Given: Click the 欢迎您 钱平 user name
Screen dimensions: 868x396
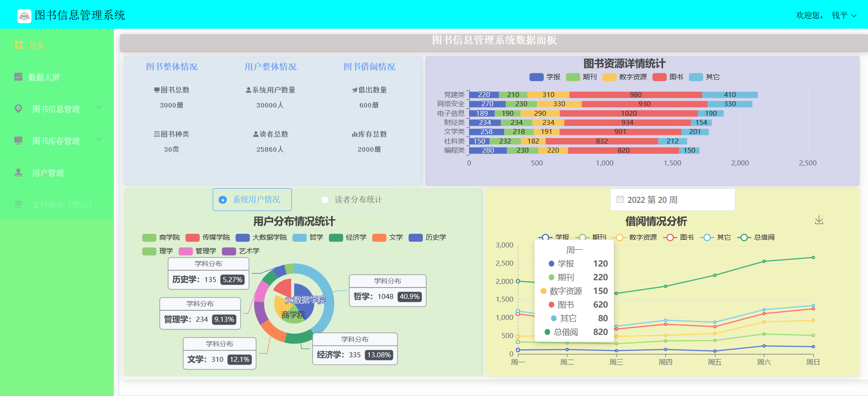Looking at the screenshot, I should point(840,15).
